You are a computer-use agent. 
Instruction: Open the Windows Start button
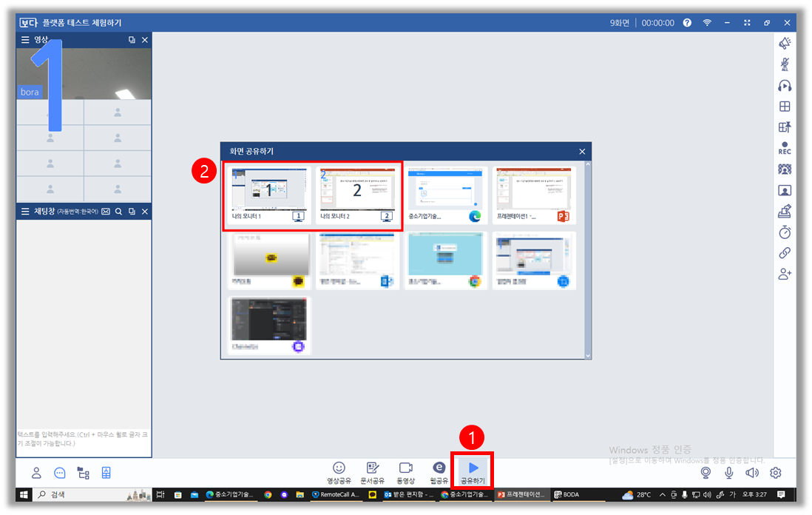point(24,495)
